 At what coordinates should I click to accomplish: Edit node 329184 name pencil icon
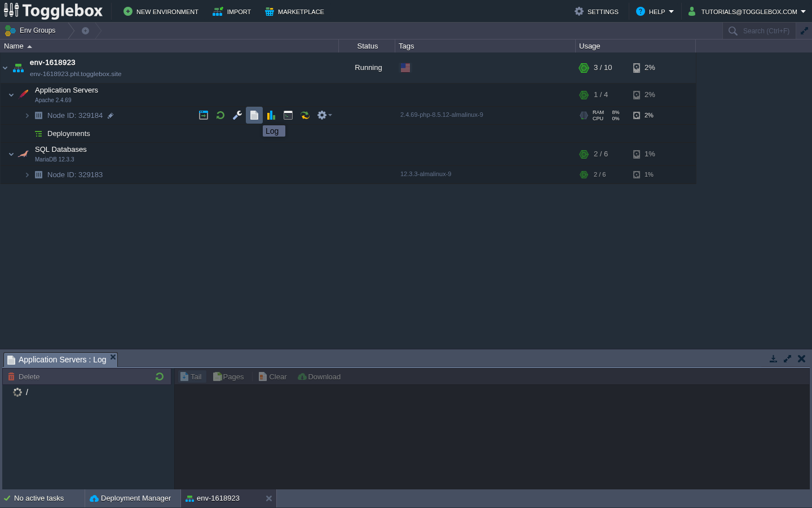[x=111, y=116]
